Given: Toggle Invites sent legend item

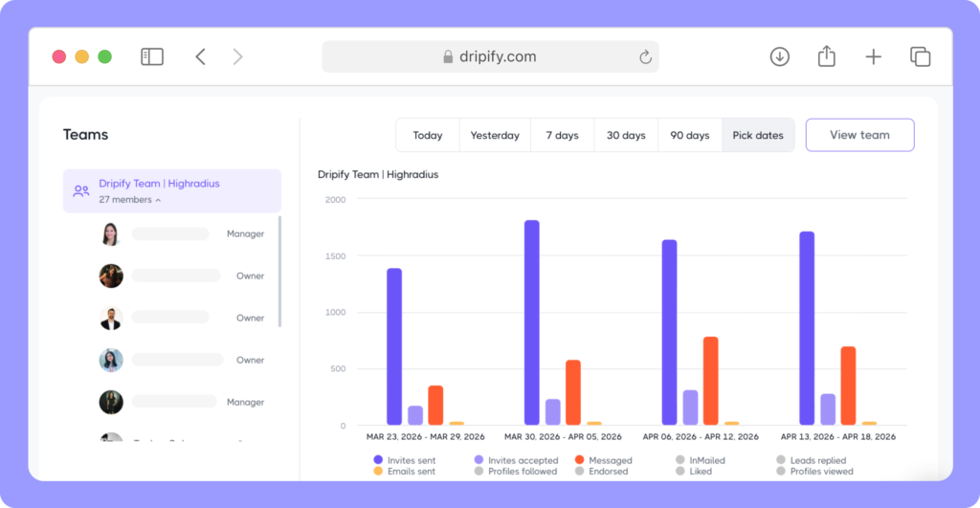Looking at the screenshot, I should pyautogui.click(x=405, y=460).
